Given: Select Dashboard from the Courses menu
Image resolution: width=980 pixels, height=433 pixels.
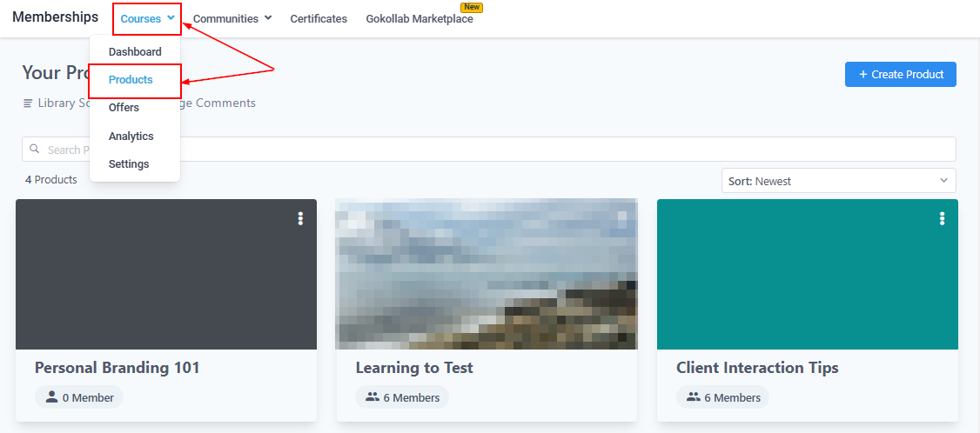Looking at the screenshot, I should click(x=135, y=51).
